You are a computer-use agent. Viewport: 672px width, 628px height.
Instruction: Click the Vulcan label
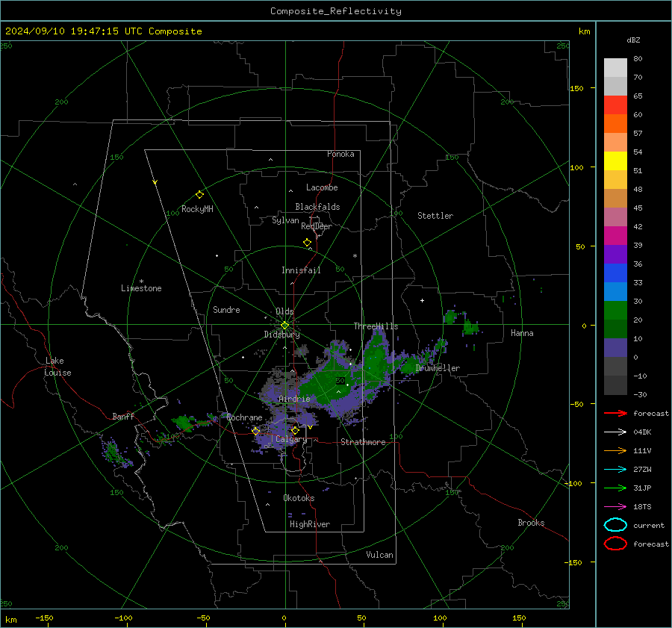point(379,555)
